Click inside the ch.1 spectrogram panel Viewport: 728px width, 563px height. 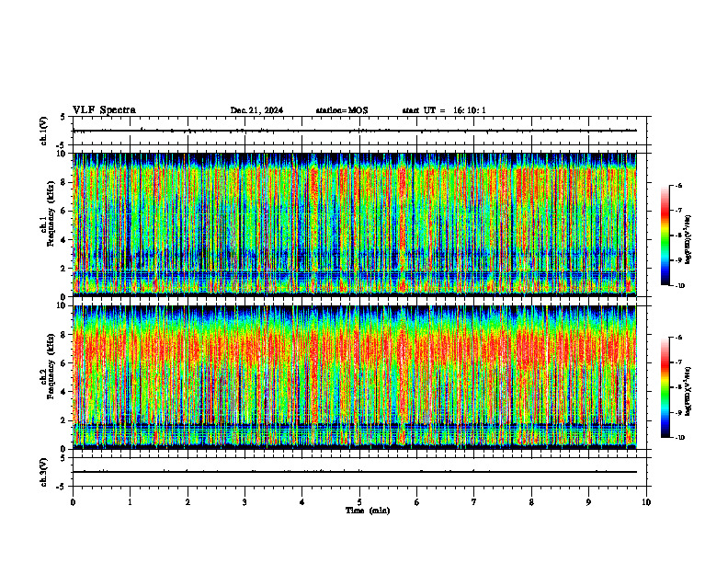(x=355, y=224)
